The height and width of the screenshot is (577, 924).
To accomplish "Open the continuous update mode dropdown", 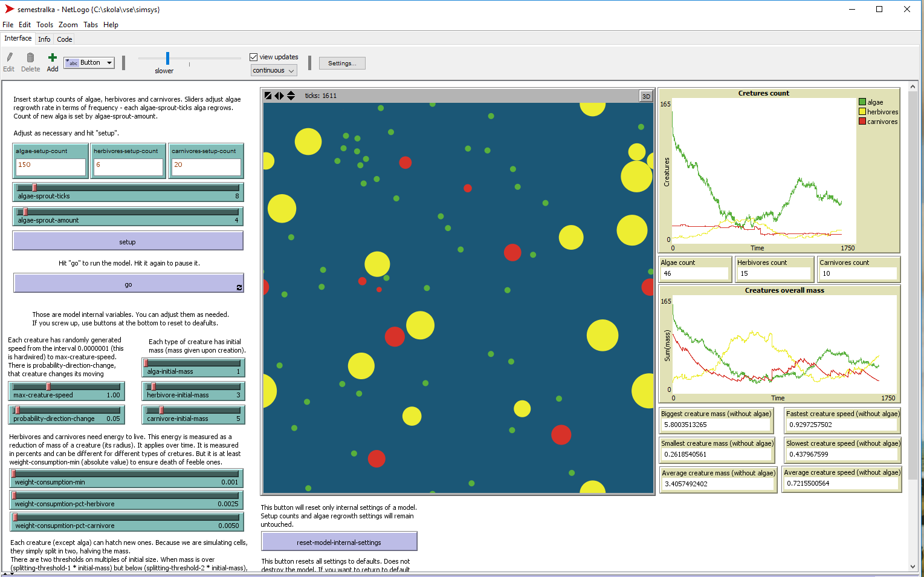I will (273, 70).
